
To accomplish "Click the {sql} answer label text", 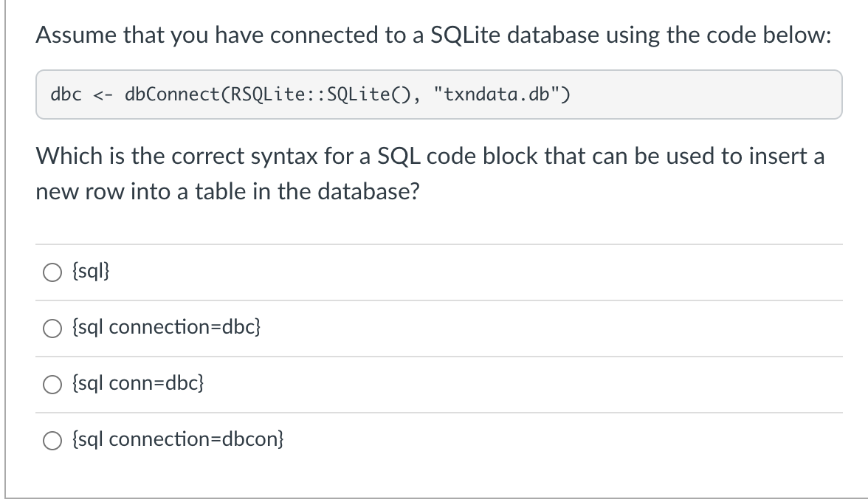I will [x=92, y=271].
